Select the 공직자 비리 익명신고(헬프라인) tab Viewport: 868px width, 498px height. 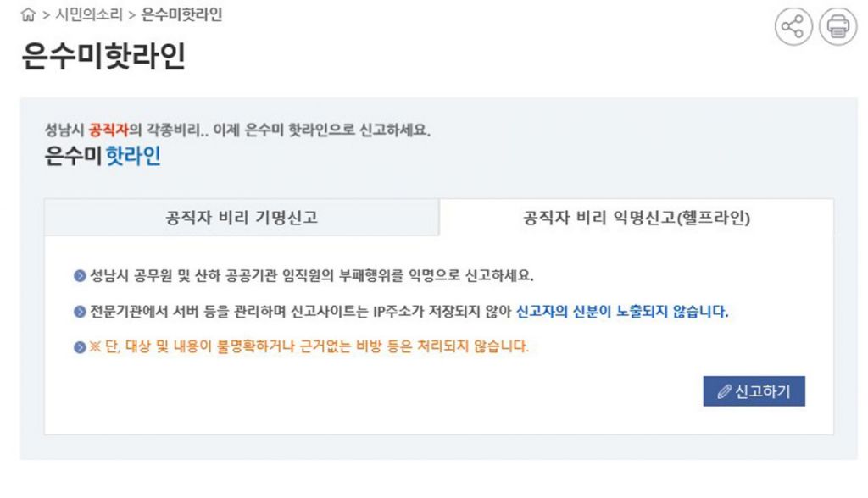(x=636, y=218)
